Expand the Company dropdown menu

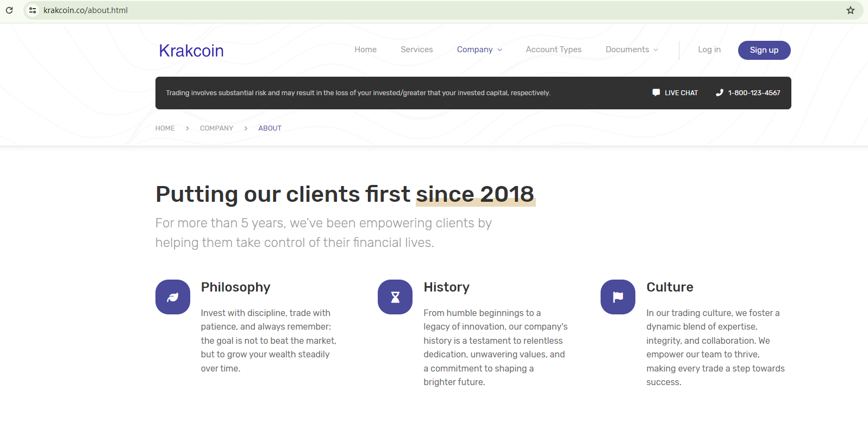pyautogui.click(x=479, y=49)
